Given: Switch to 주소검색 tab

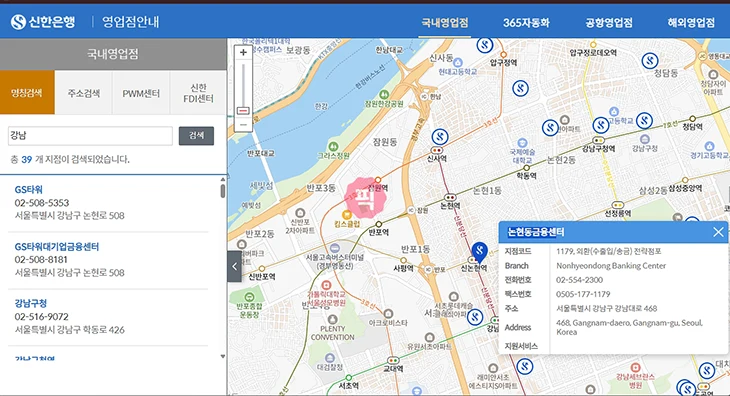Looking at the screenshot, I should [x=84, y=93].
